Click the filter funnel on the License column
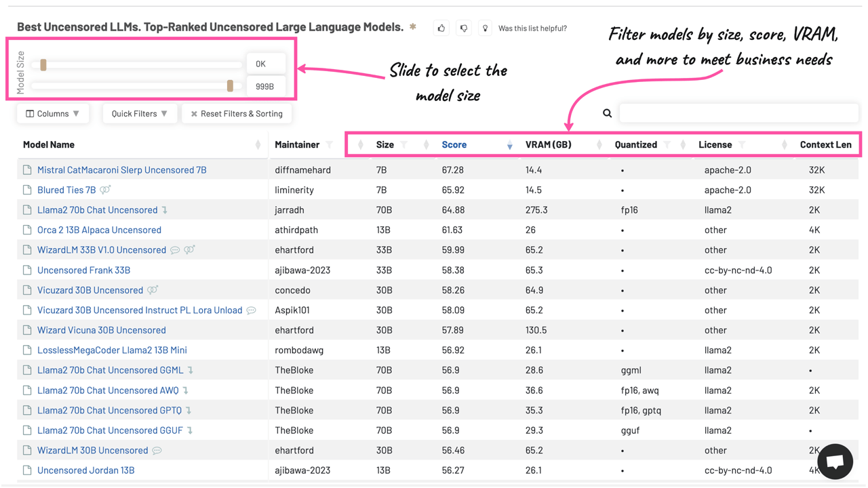The image size is (868, 488). pos(742,145)
